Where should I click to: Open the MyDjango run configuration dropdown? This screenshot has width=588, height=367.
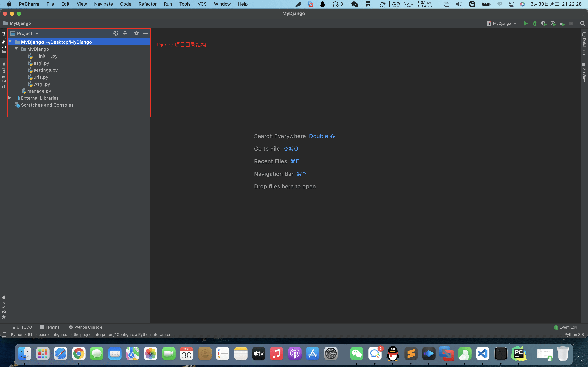[x=502, y=24]
